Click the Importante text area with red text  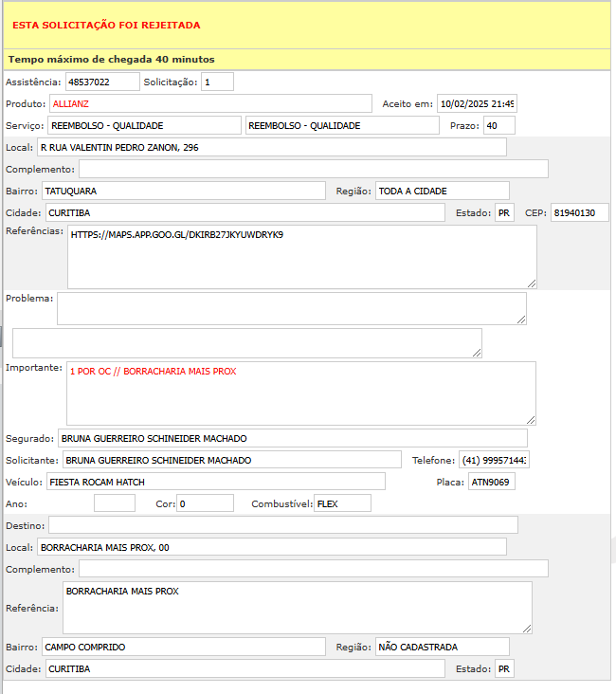coord(300,393)
